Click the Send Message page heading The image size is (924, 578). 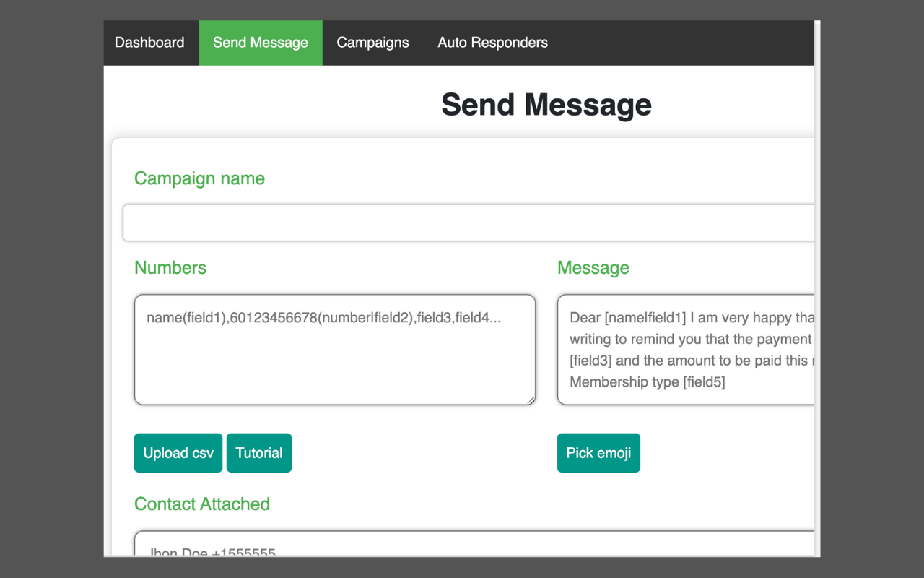click(x=546, y=105)
